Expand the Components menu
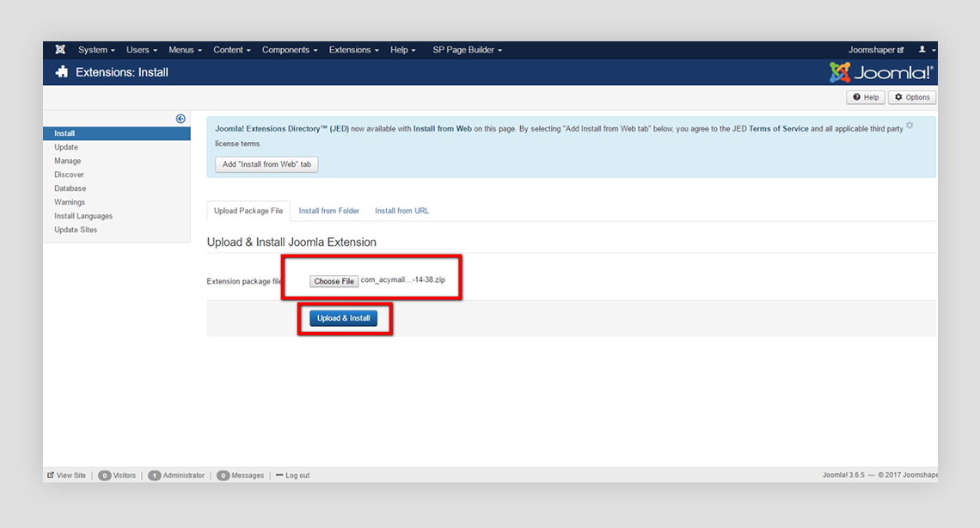 290,50
